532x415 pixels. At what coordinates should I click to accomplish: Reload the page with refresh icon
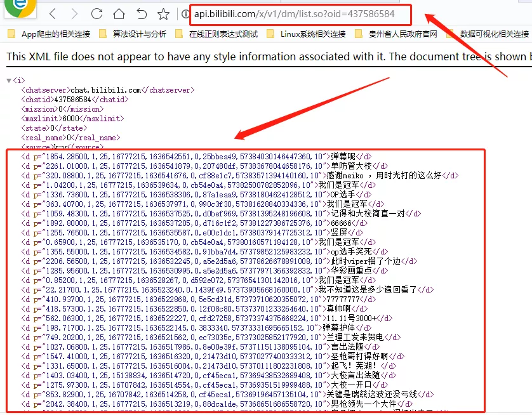[x=96, y=14]
